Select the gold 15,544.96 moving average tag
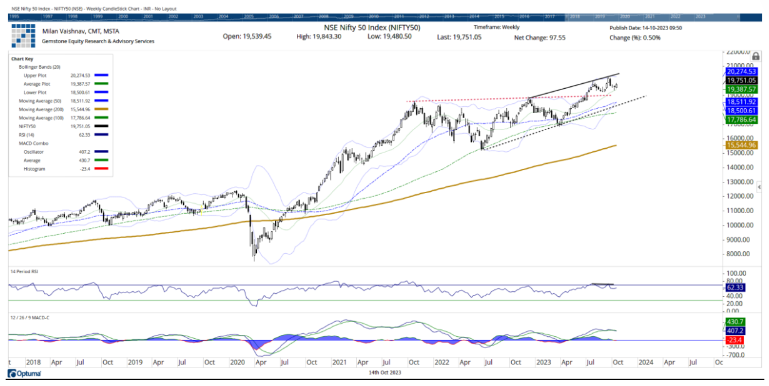The image size is (769, 386). pos(742,145)
